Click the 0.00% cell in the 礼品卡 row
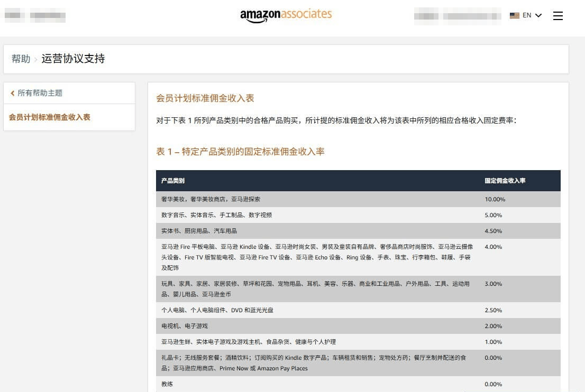 click(493, 358)
